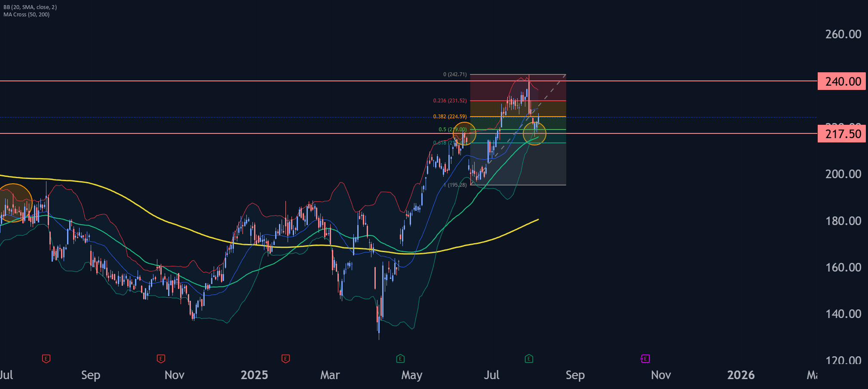This screenshot has width=868, height=389.
Task: Select the red earnings marker above Nov 2024
Action: point(161,358)
